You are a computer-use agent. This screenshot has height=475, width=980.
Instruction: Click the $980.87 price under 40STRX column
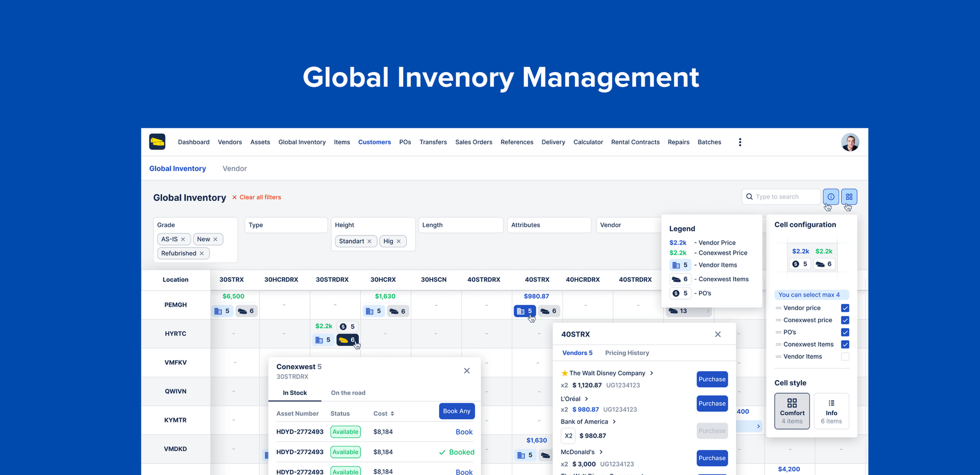[536, 296]
